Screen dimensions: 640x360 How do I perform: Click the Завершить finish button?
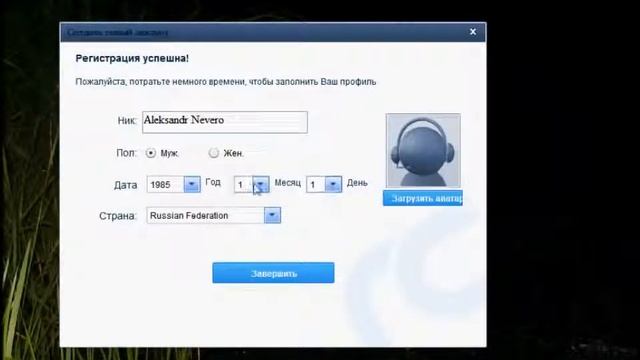tap(273, 273)
